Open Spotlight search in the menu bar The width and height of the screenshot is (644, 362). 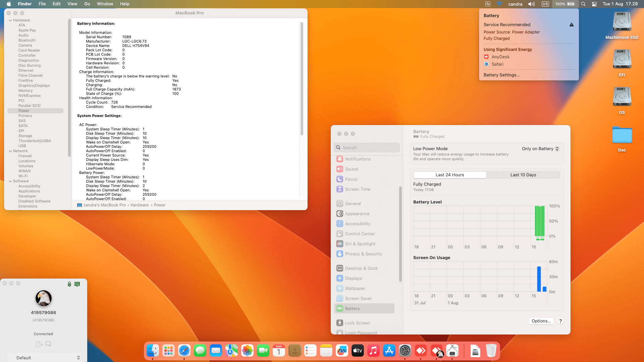(x=583, y=4)
